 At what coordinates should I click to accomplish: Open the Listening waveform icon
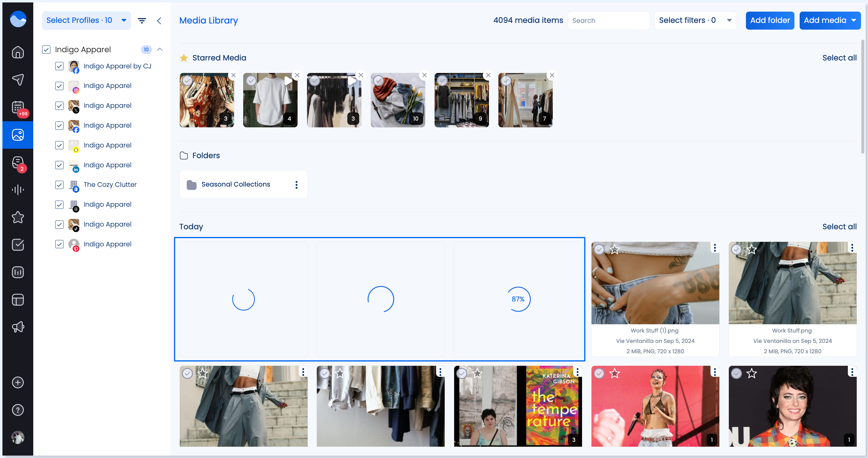[18, 190]
